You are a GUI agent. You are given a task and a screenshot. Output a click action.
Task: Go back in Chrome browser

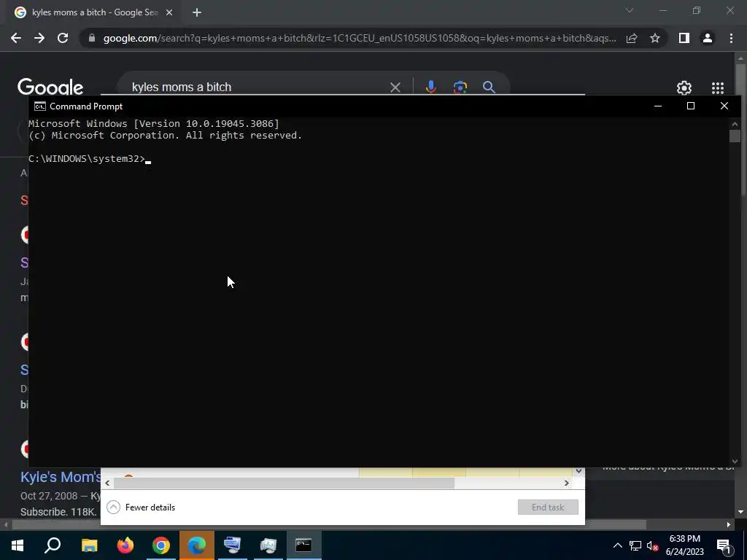point(16,38)
